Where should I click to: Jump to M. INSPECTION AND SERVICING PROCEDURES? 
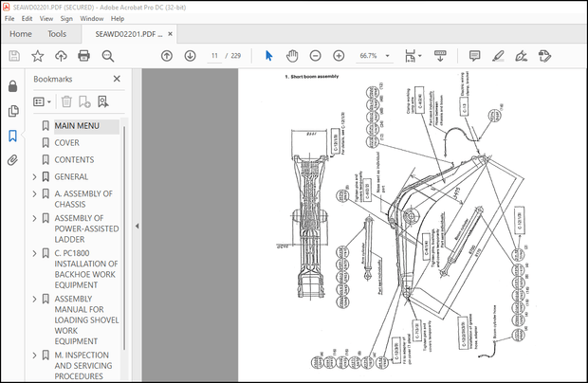(83, 366)
